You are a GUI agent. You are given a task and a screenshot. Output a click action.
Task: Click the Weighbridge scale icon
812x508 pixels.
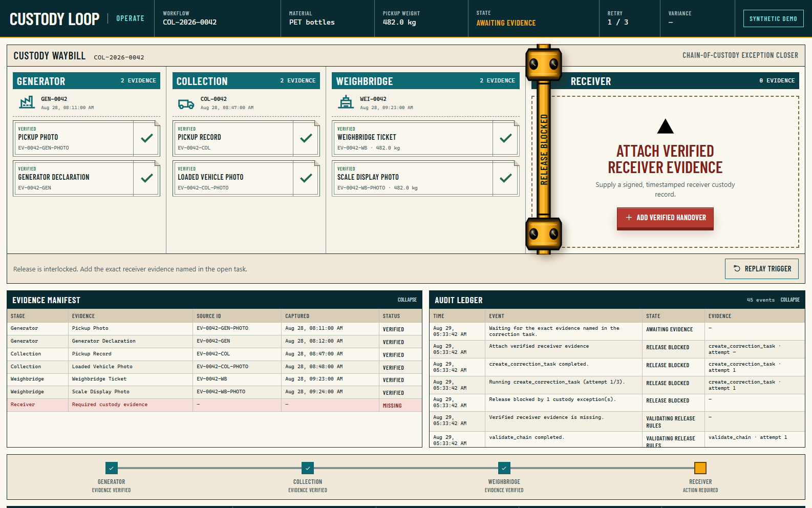[x=346, y=102]
